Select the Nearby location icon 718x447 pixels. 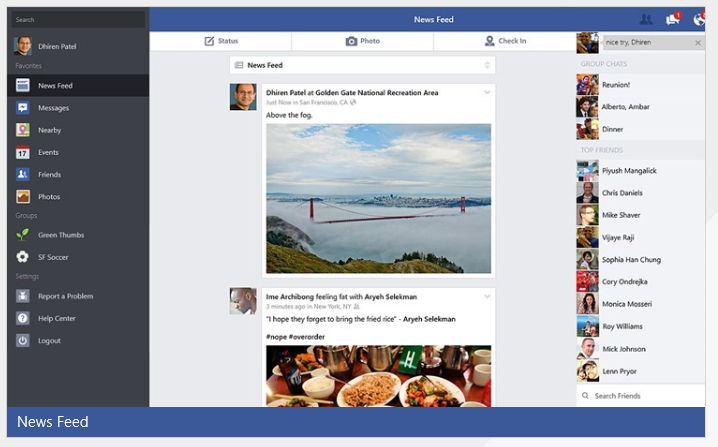(22, 130)
